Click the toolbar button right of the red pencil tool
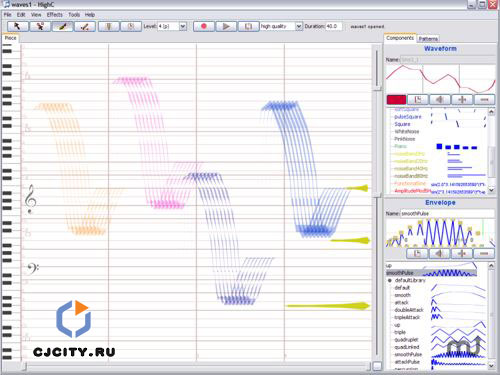The width and height of the screenshot is (500, 375). click(109, 26)
